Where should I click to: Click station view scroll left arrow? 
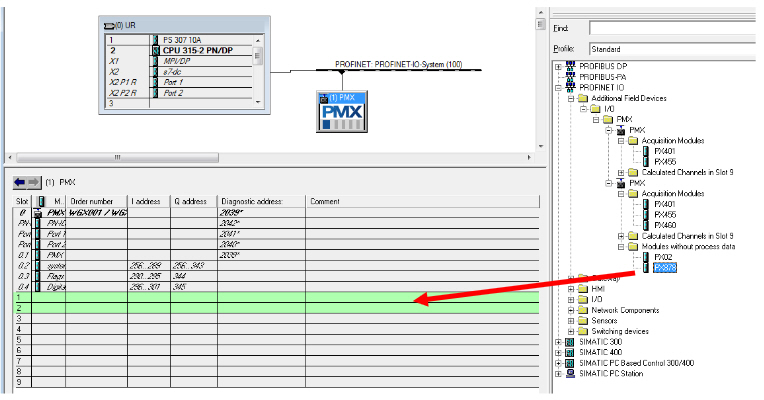pos(10,157)
